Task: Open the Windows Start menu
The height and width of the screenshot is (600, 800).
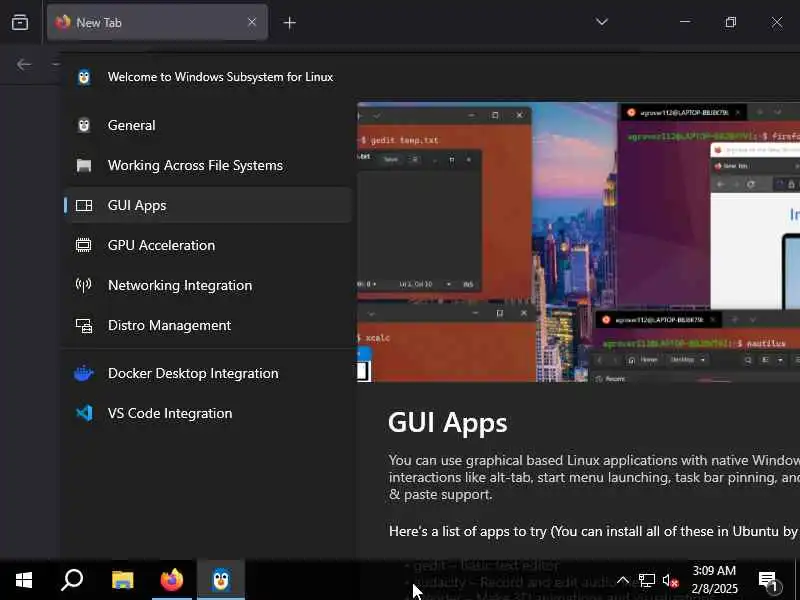Action: coord(23,580)
